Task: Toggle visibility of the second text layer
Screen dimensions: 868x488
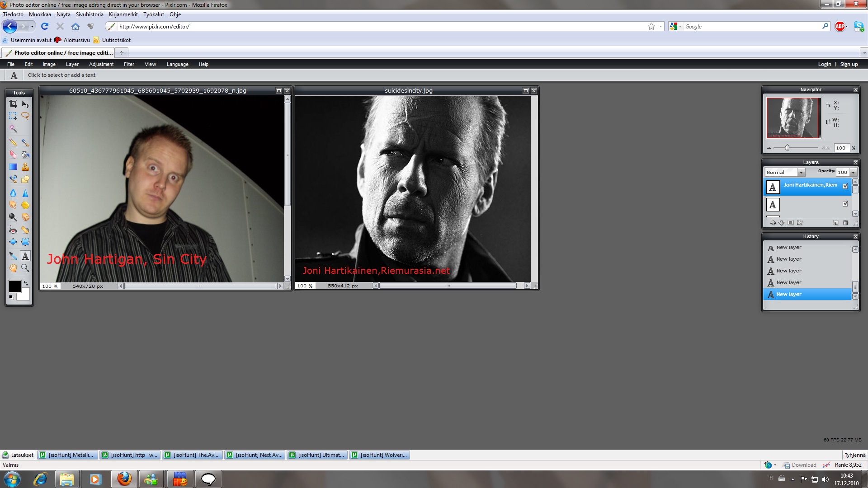Action: pyautogui.click(x=845, y=204)
